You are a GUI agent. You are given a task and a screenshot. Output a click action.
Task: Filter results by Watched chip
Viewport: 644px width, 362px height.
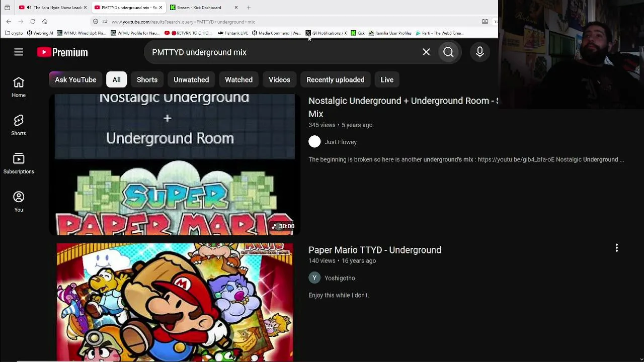(238, 79)
